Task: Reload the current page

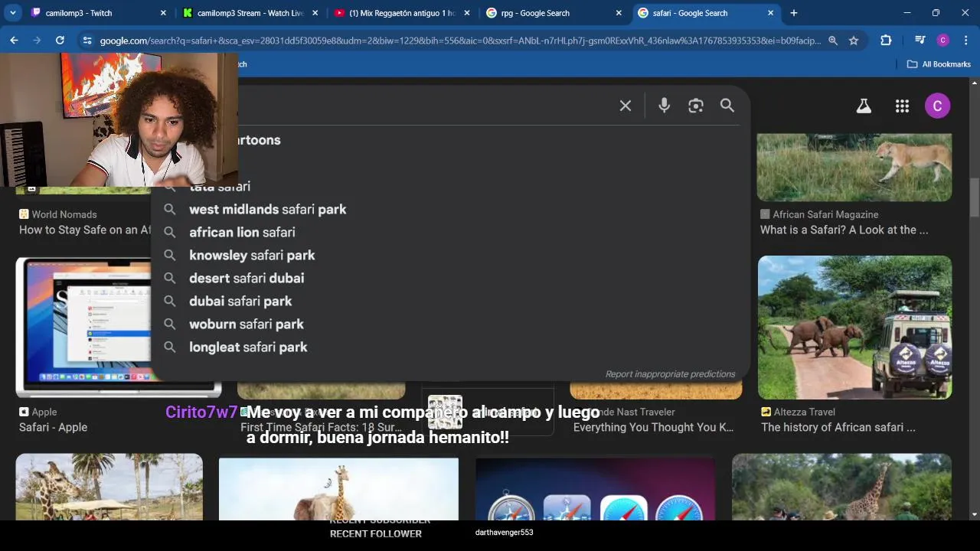Action: point(60,41)
